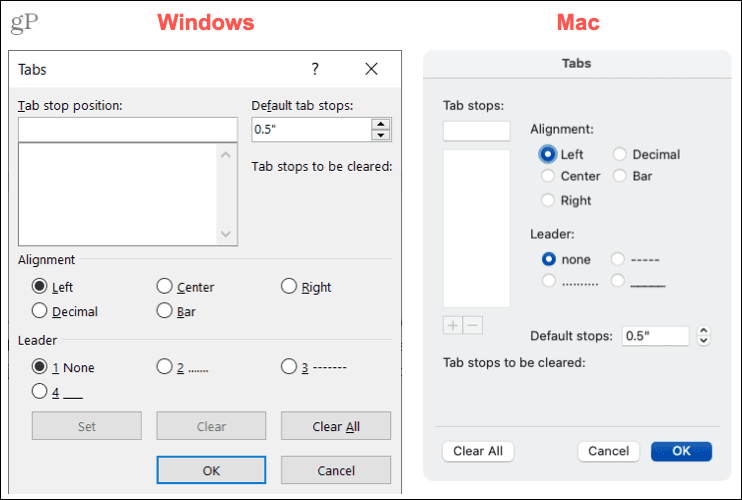
Task: Choose the none leader in the Mac dialog
Action: coord(549,259)
